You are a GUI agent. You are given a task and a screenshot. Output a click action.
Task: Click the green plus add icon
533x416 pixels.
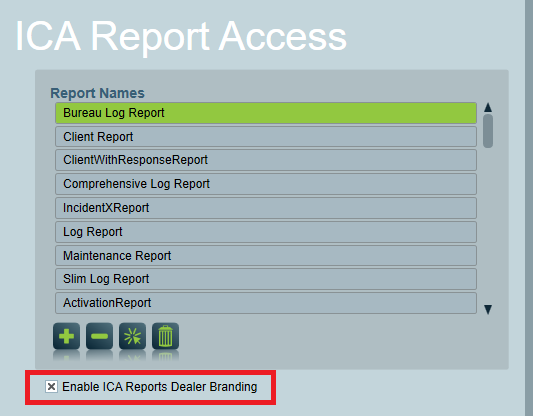click(x=66, y=336)
